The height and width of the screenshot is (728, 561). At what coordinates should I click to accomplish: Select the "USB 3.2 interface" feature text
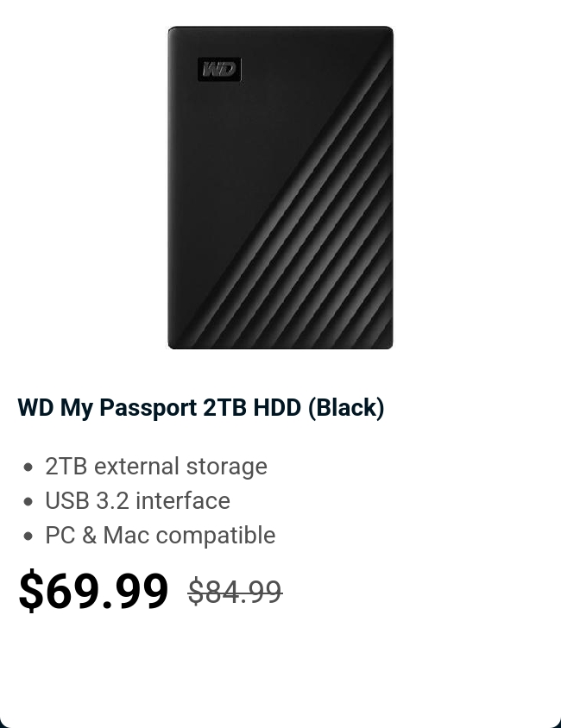click(x=137, y=501)
